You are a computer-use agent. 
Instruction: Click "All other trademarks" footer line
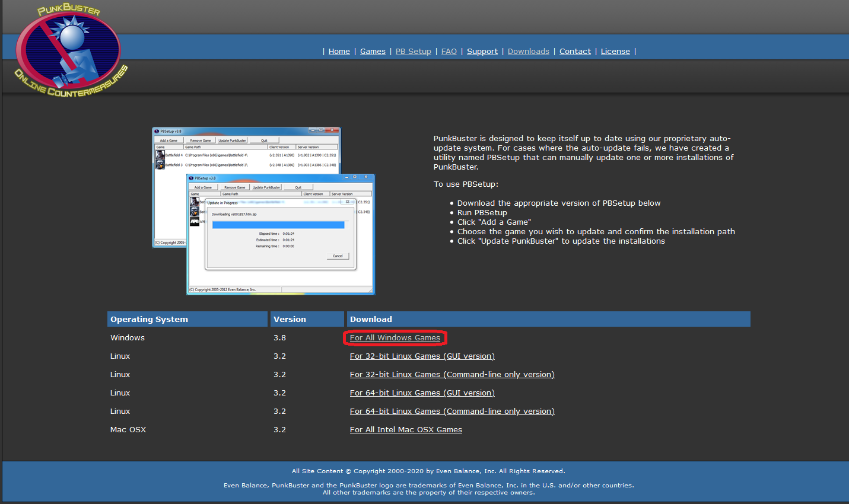429,493
